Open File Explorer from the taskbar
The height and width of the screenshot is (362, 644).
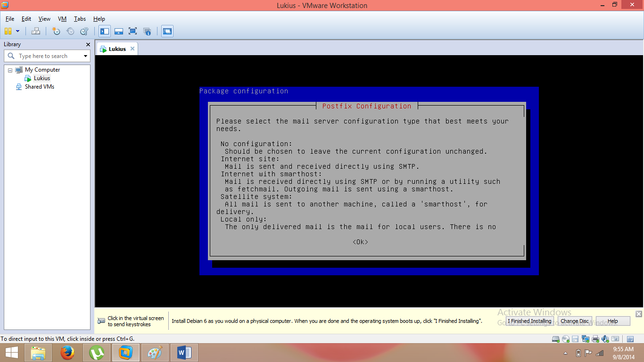point(38,353)
